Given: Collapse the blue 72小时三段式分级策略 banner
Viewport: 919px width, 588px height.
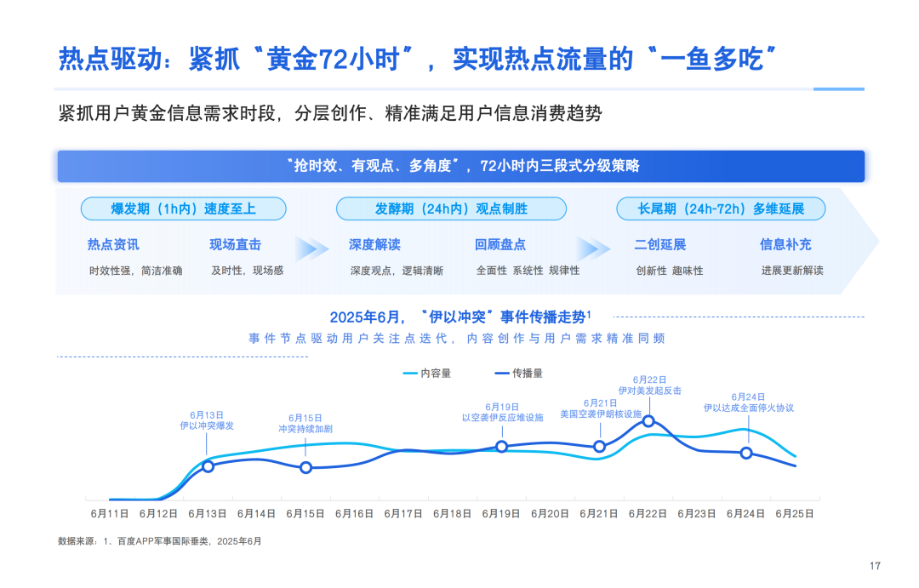Looking at the screenshot, I should pyautogui.click(x=459, y=168).
